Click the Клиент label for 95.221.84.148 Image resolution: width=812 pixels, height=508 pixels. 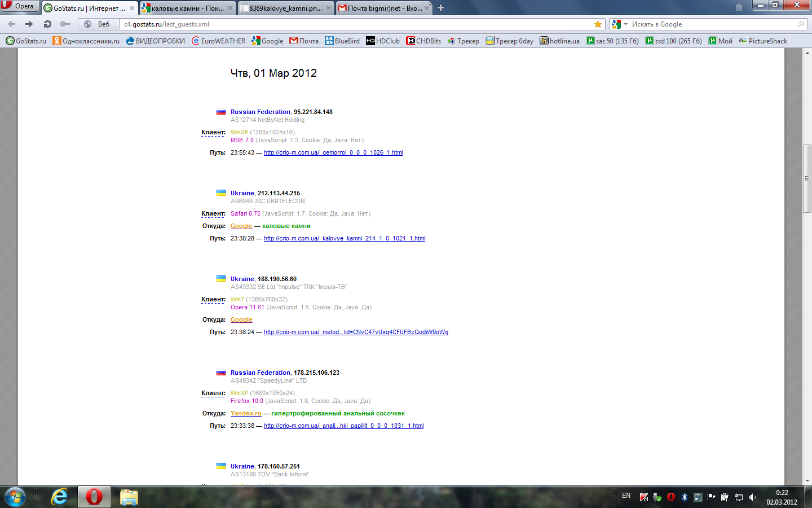(x=213, y=132)
